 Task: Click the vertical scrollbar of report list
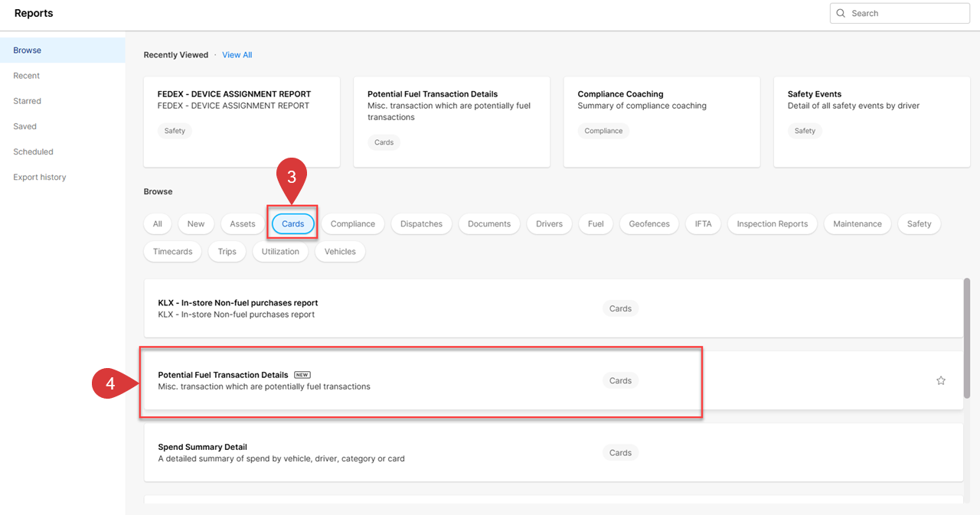[967, 337]
